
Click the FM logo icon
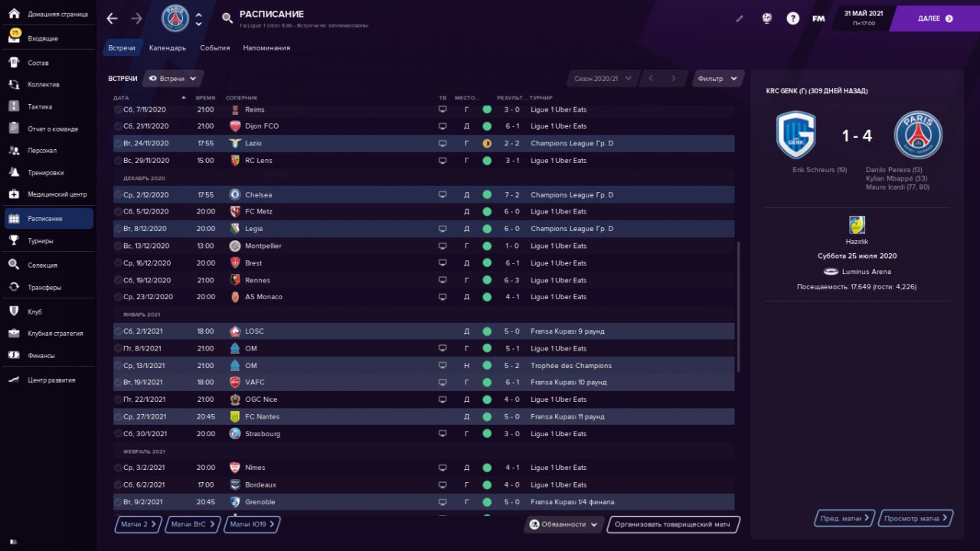point(818,18)
